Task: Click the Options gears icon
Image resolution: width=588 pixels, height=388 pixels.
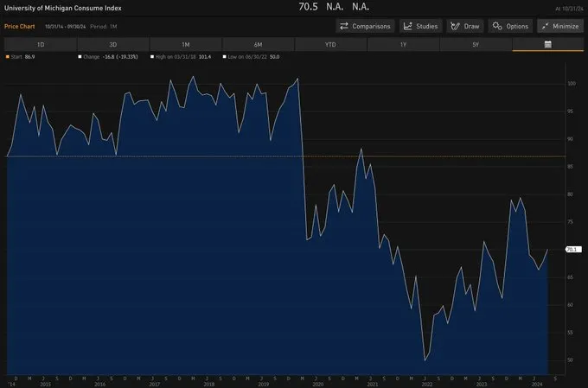Action: (497, 26)
